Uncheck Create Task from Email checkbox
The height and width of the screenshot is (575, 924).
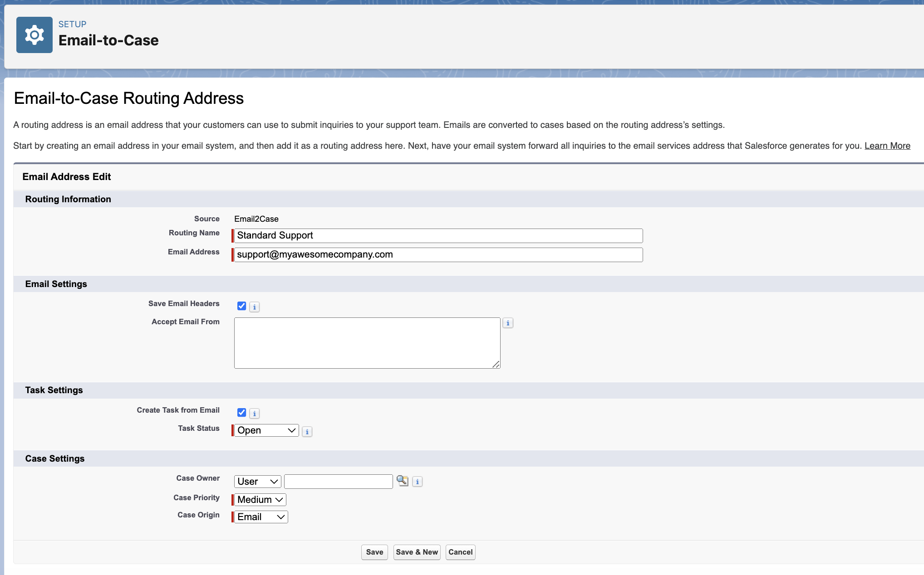click(241, 413)
